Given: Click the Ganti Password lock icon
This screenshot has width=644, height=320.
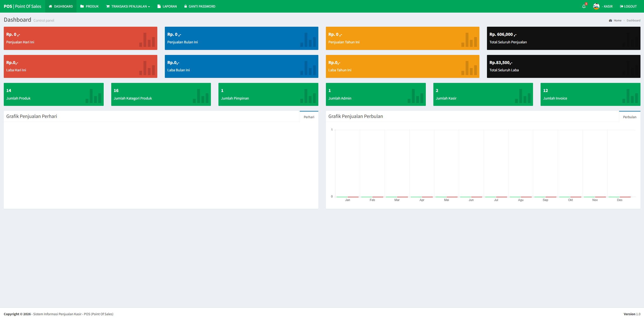Looking at the screenshot, I should point(185,6).
